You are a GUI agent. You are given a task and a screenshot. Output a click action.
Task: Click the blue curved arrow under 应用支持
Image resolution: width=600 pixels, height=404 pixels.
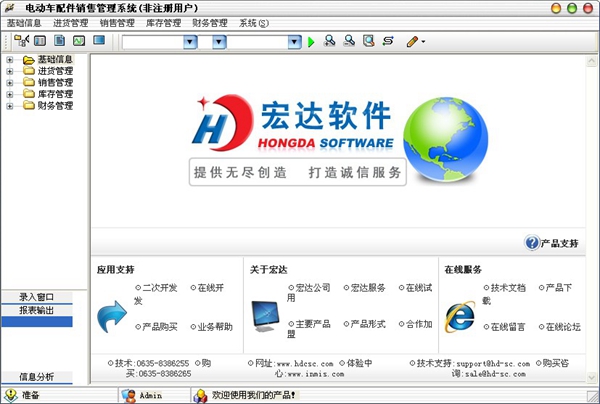pyautogui.click(x=111, y=316)
